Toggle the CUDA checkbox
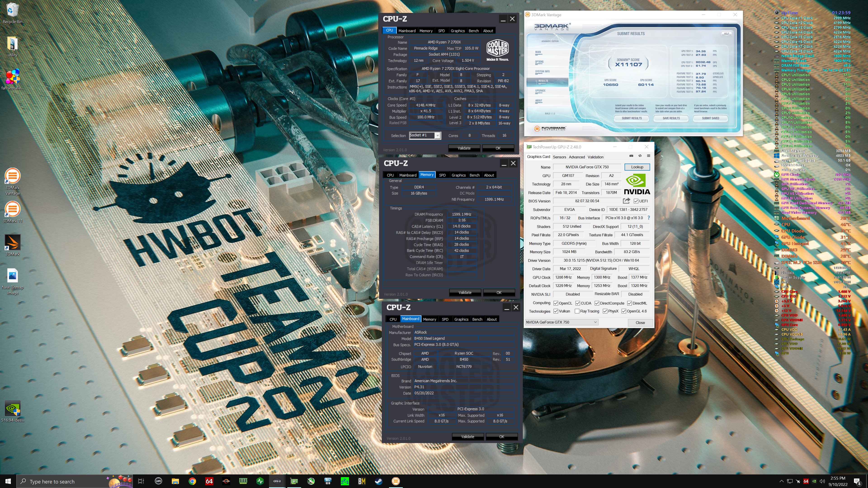This screenshot has width=868, height=488. pyautogui.click(x=578, y=303)
